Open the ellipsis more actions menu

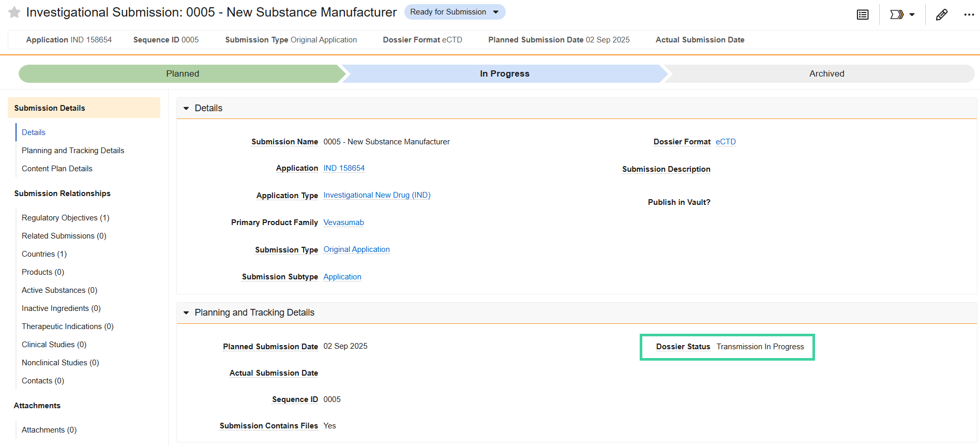pos(969,14)
